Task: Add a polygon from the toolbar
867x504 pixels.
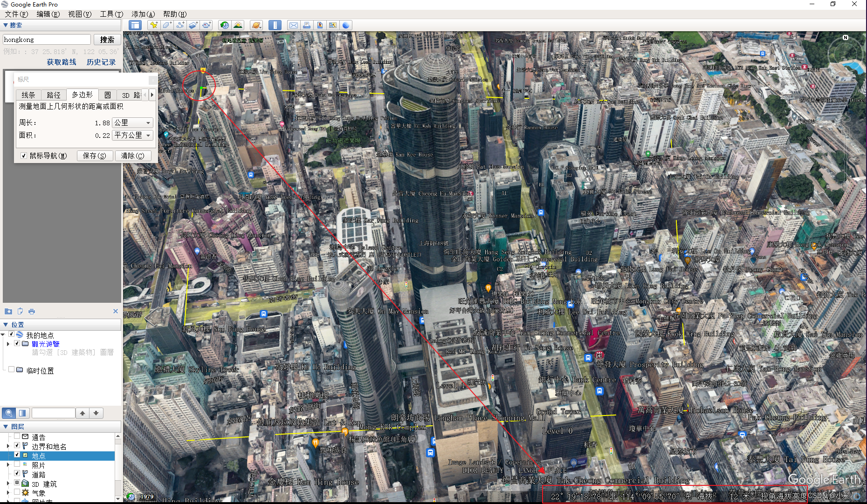Action: click(x=167, y=25)
